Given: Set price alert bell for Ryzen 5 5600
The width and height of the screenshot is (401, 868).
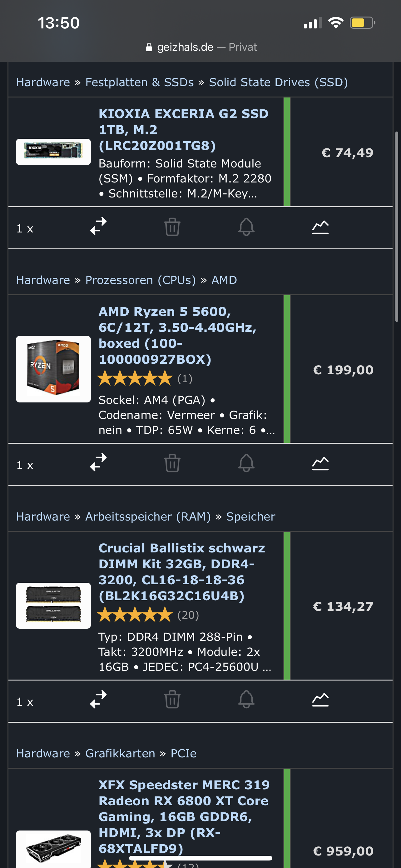Looking at the screenshot, I should 246,463.
